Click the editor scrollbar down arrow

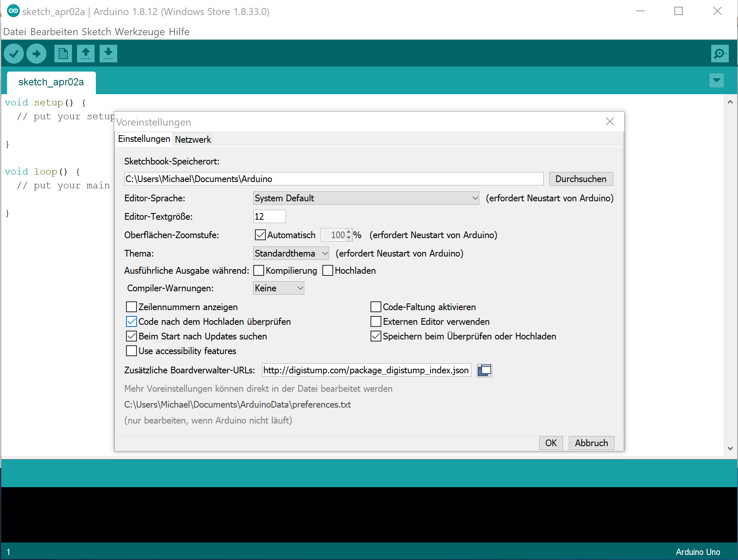[x=730, y=448]
